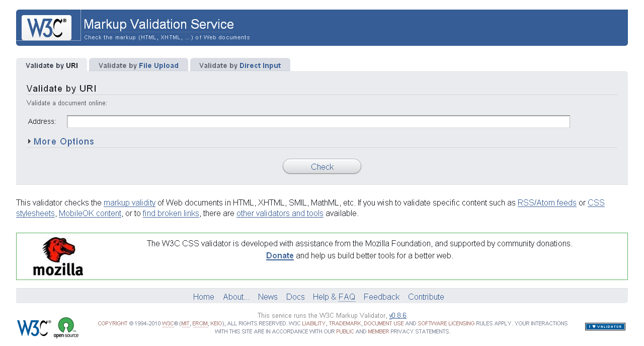
Task: Click the LIABILITY link in footer
Action: tap(314, 324)
